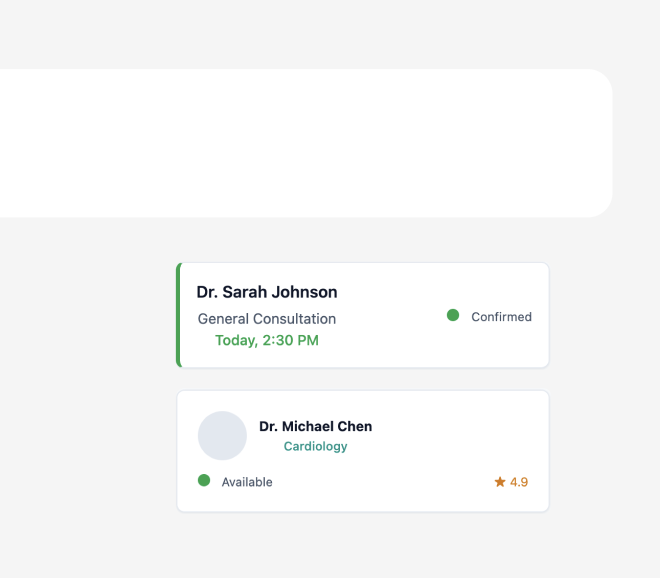Click the Confirmed status label
The height and width of the screenshot is (578, 660).
click(501, 317)
